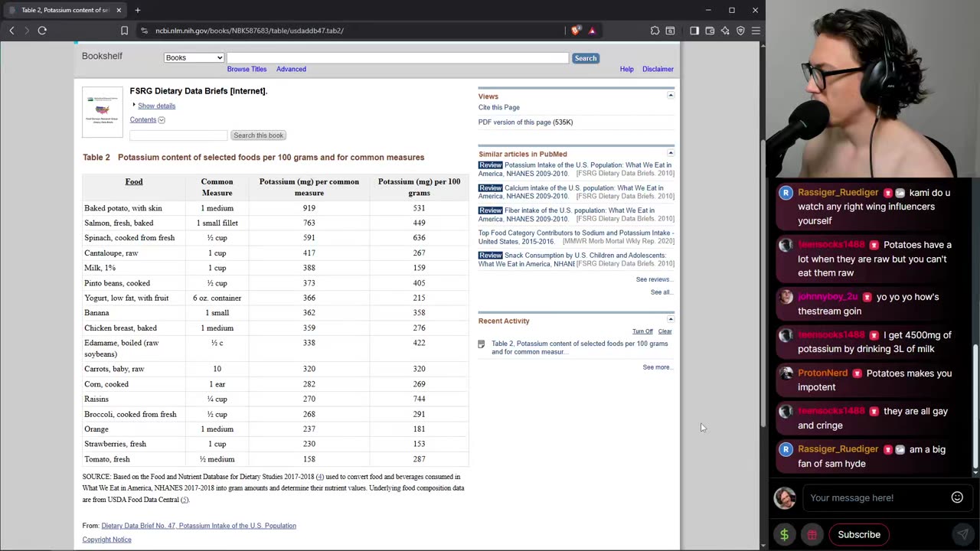
Task: Open the Brave Wallet icon
Action: (x=710, y=31)
